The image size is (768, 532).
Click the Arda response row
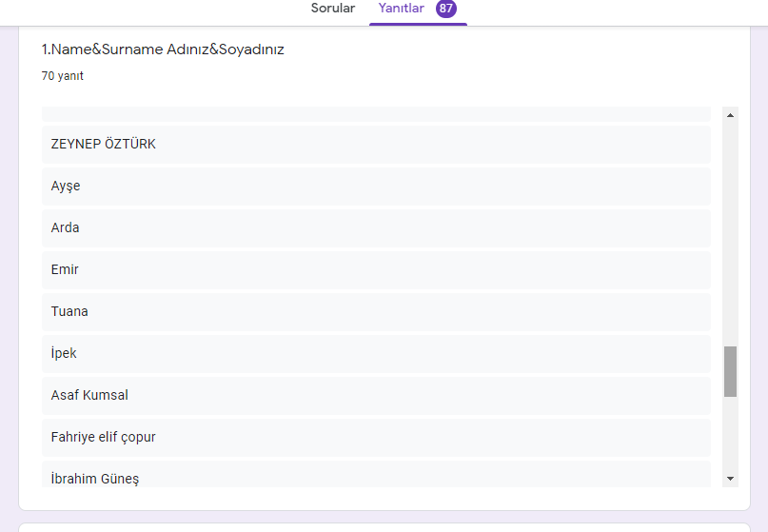coord(376,228)
